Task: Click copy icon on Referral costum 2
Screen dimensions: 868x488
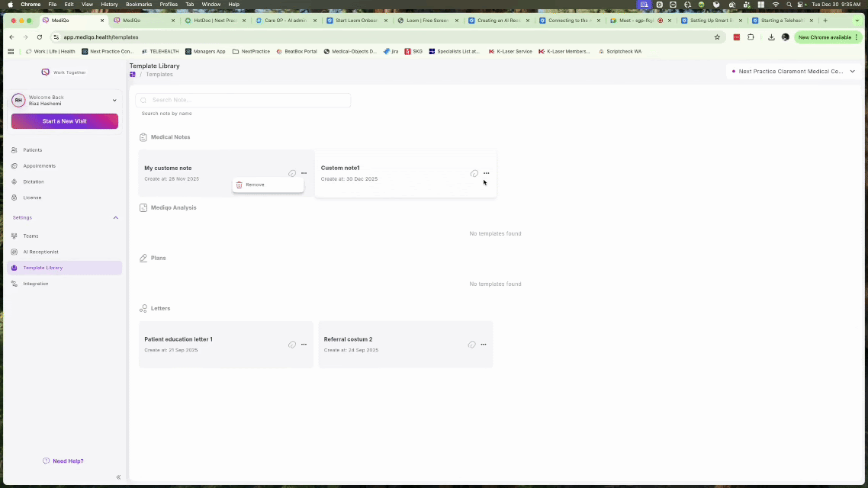Action: point(471,345)
